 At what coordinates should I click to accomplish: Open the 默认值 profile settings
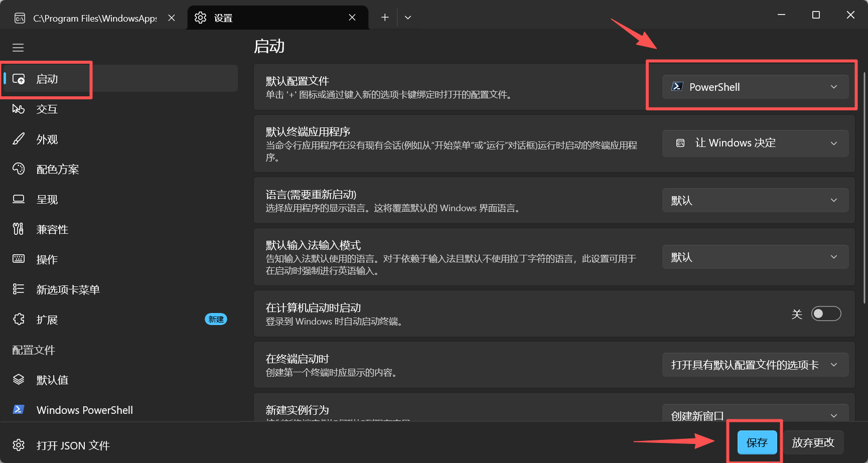coord(120,380)
